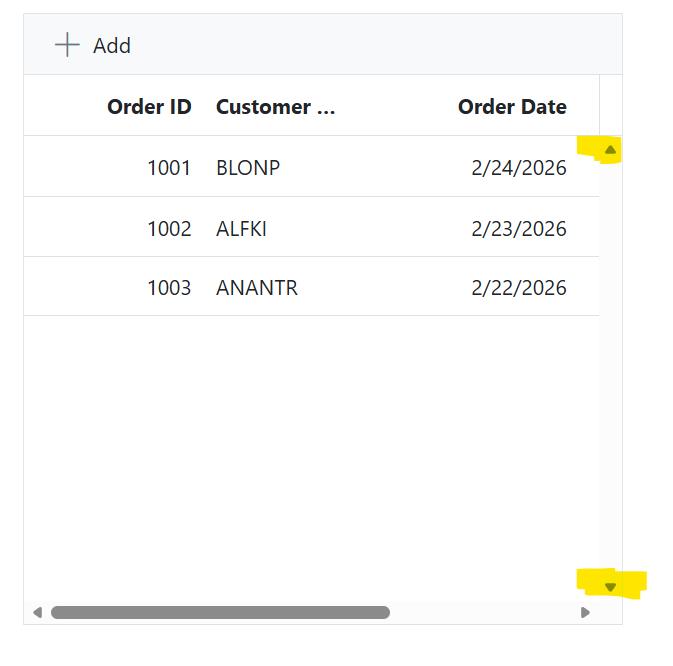
Task: Sort by the Order Date column header
Action: pyautogui.click(x=512, y=107)
